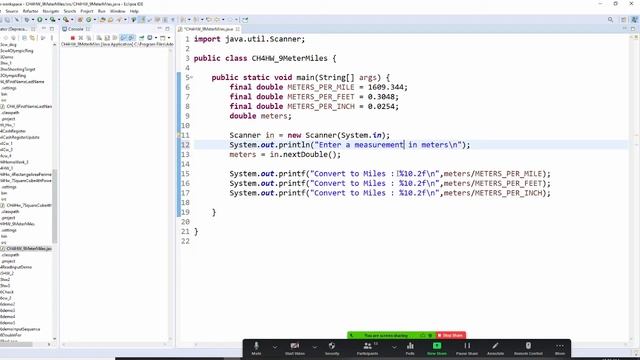Click Remove Launch X icon in Console
Image resolution: width=640 pixels, height=360 pixels.
[81, 38]
